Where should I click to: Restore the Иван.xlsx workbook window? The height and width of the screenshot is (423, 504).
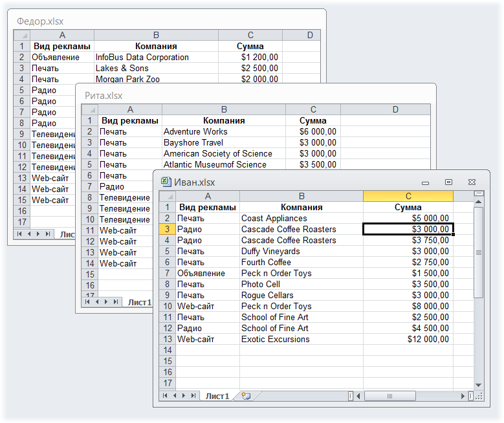(x=448, y=182)
